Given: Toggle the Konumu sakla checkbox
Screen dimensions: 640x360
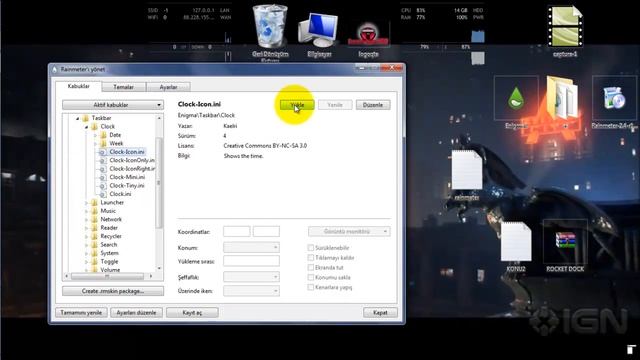Looking at the screenshot, I should (x=311, y=278).
